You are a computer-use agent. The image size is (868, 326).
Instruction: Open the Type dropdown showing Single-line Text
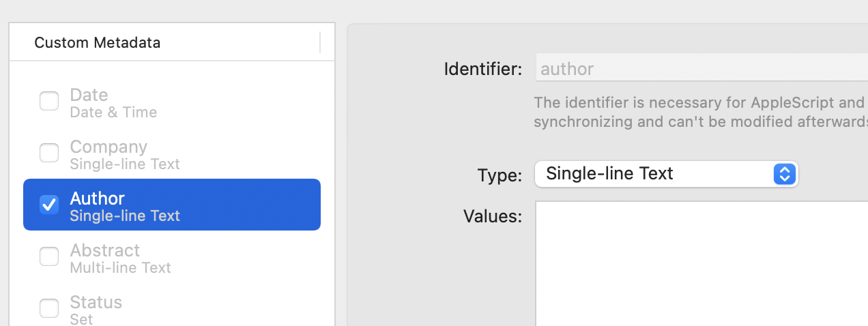tap(667, 174)
